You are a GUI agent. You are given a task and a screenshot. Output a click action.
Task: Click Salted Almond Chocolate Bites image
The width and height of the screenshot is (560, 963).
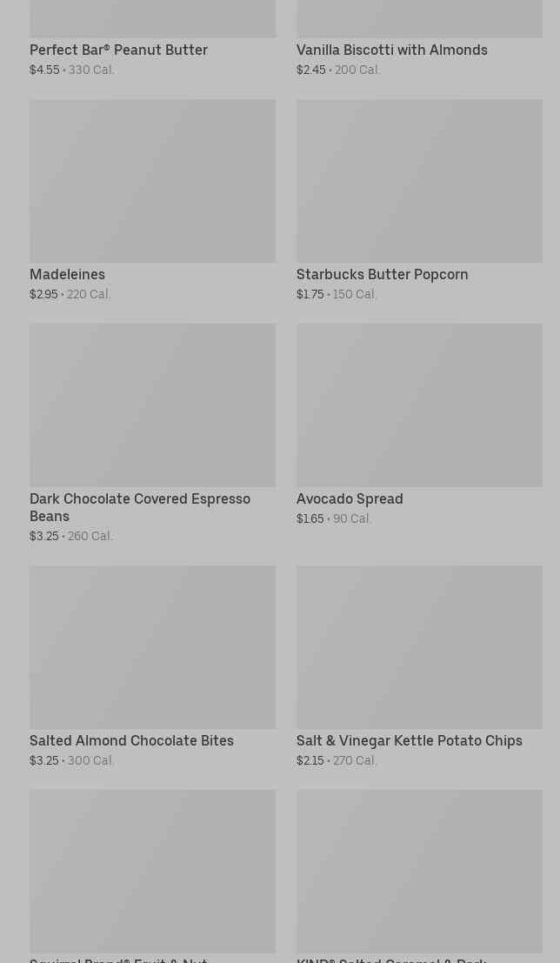(152, 647)
